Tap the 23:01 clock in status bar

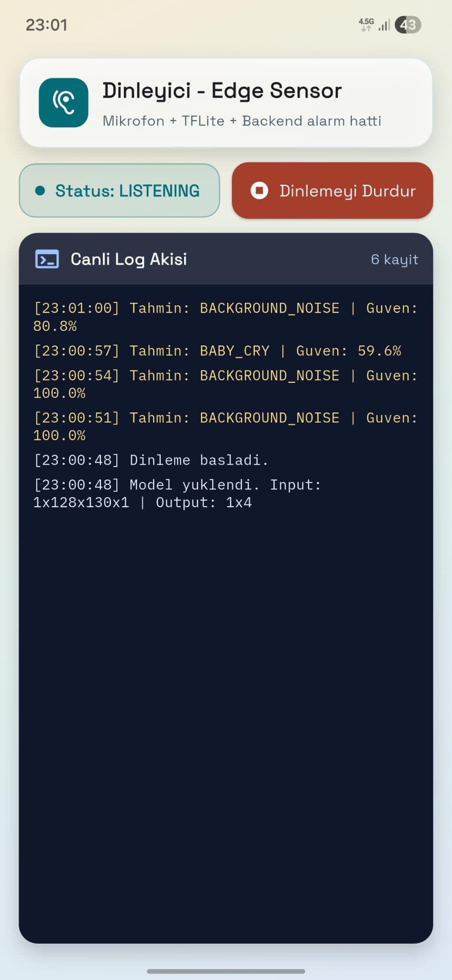46,25
